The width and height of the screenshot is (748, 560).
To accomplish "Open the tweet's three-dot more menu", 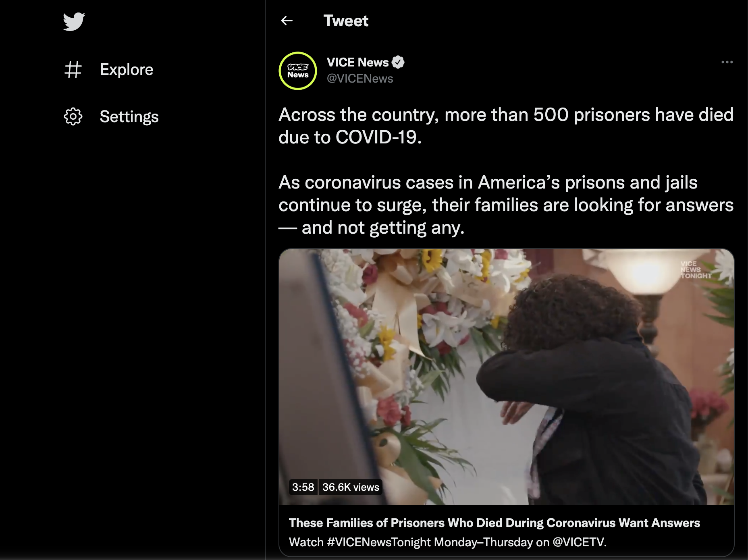I will 727,62.
